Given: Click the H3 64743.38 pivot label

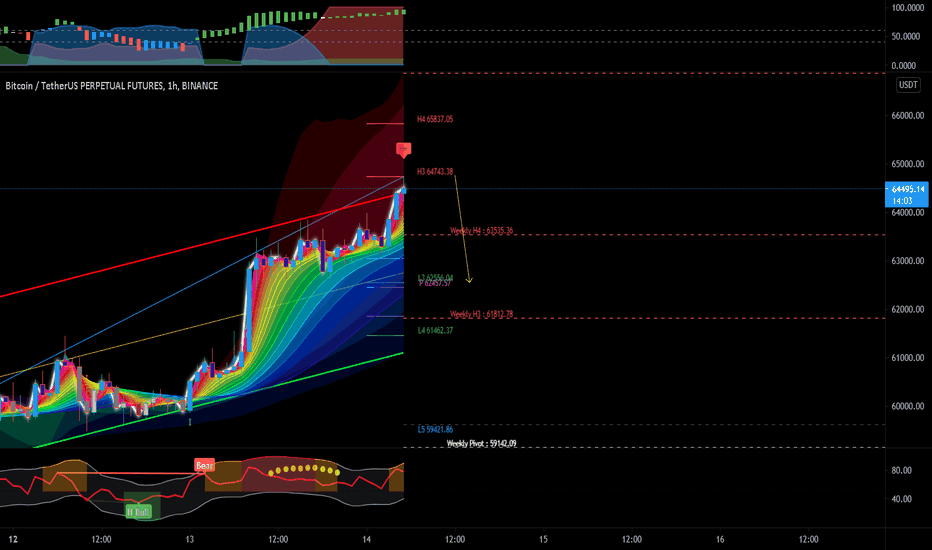Looking at the screenshot, I should pos(434,171).
